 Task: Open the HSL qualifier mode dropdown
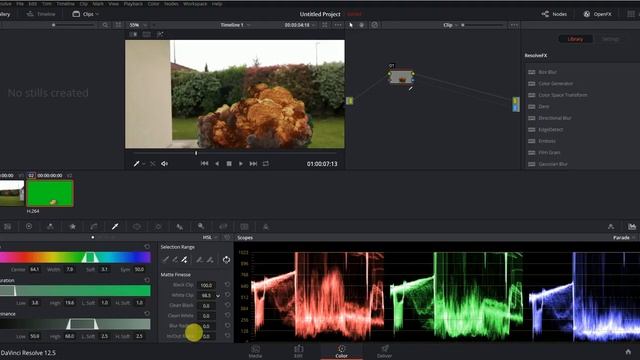[210, 238]
